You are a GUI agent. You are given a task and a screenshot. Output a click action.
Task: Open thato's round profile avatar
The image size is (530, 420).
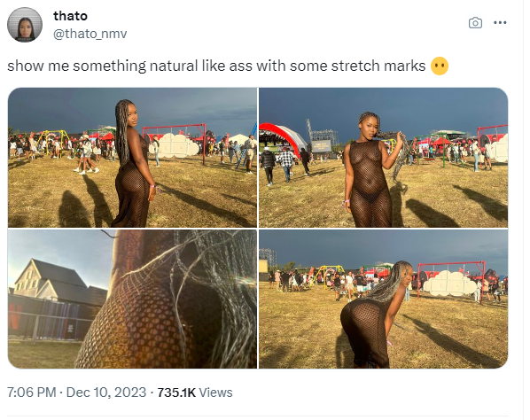tap(25, 25)
